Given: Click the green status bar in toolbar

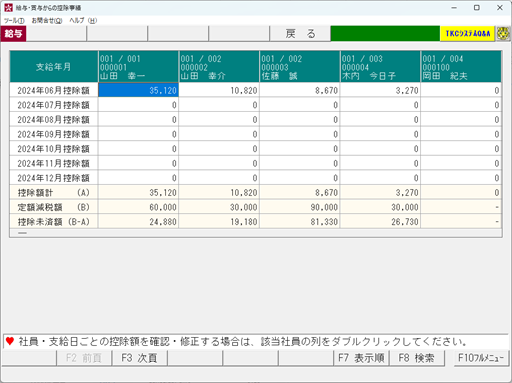Looking at the screenshot, I should (385, 34).
